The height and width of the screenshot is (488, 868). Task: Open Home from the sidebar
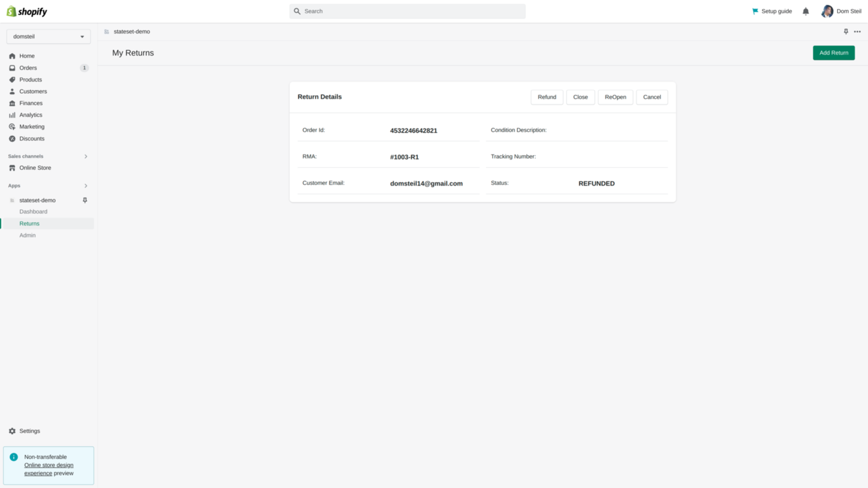(26, 56)
